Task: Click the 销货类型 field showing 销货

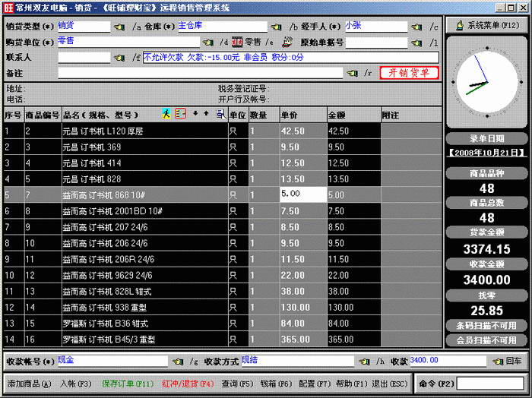Action: point(84,27)
